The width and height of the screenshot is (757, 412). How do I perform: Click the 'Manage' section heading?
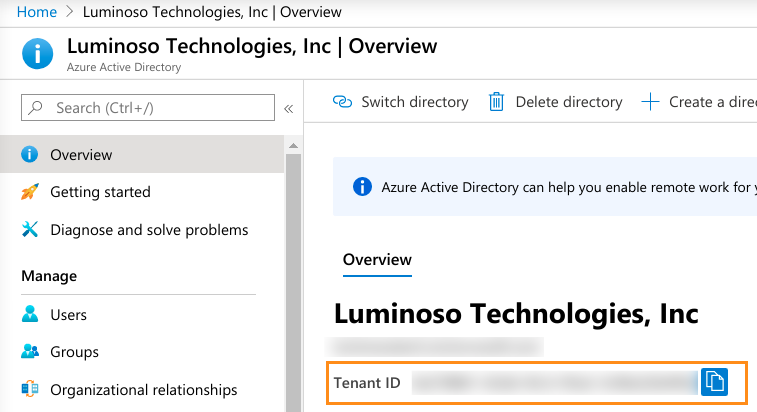coord(49,276)
